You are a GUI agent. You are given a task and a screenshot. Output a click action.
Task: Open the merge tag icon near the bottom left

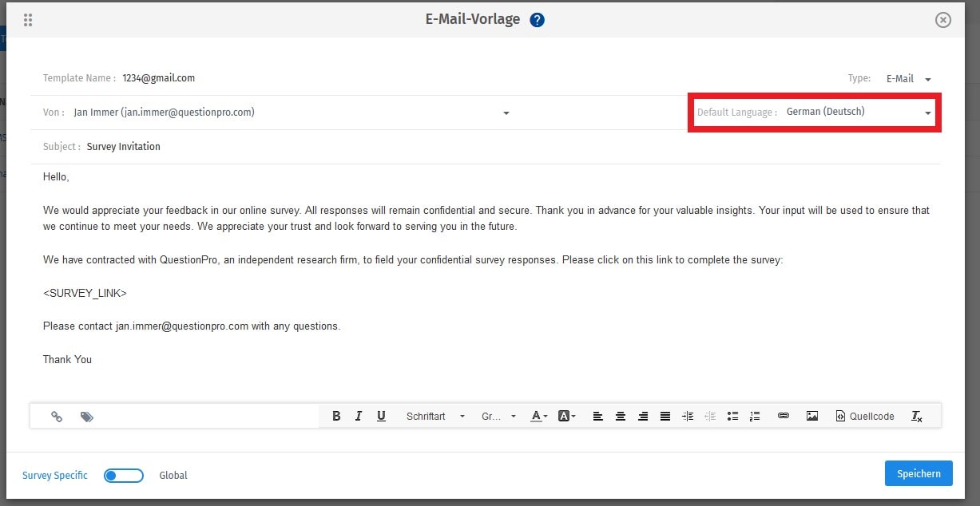[x=87, y=415]
